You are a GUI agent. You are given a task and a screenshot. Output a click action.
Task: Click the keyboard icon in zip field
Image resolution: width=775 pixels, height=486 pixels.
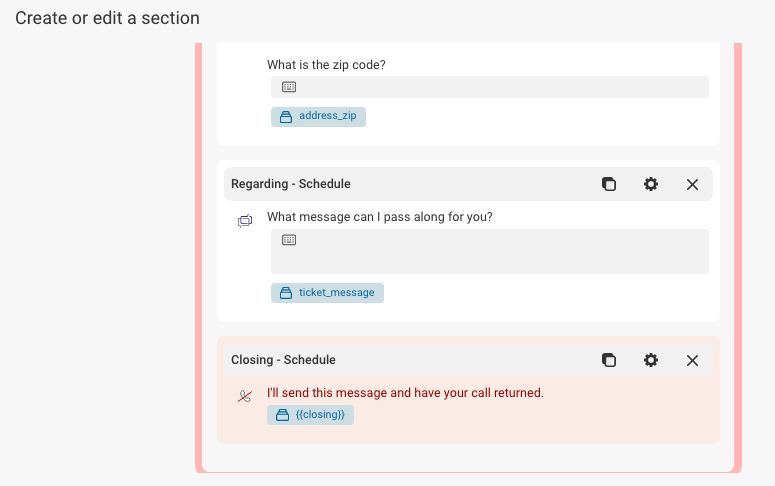click(289, 87)
